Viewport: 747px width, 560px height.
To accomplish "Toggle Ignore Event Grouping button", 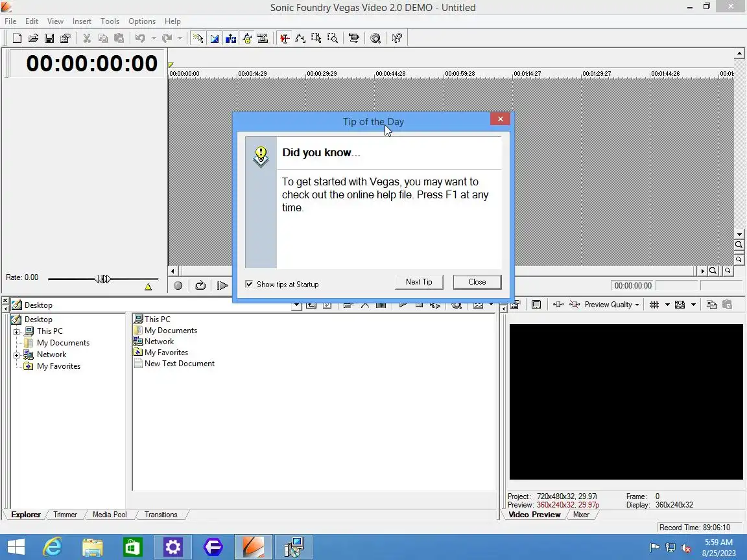I will point(263,38).
